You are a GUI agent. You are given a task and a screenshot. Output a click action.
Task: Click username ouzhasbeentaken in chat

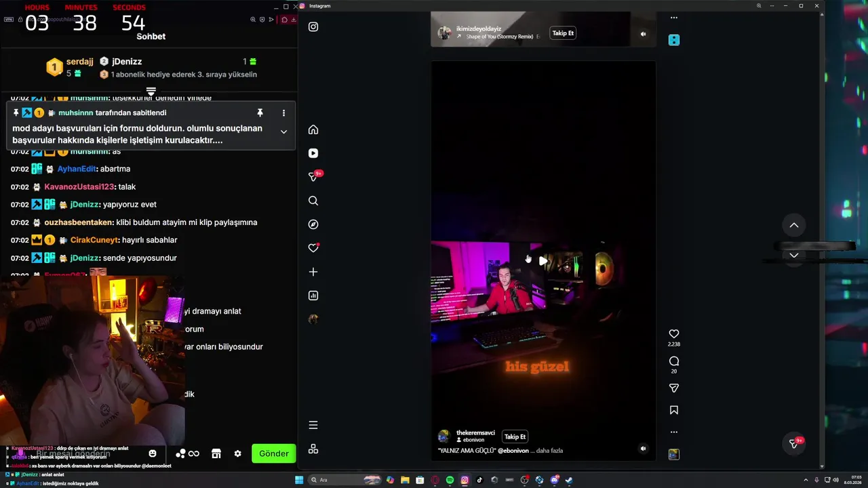pyautogui.click(x=79, y=222)
